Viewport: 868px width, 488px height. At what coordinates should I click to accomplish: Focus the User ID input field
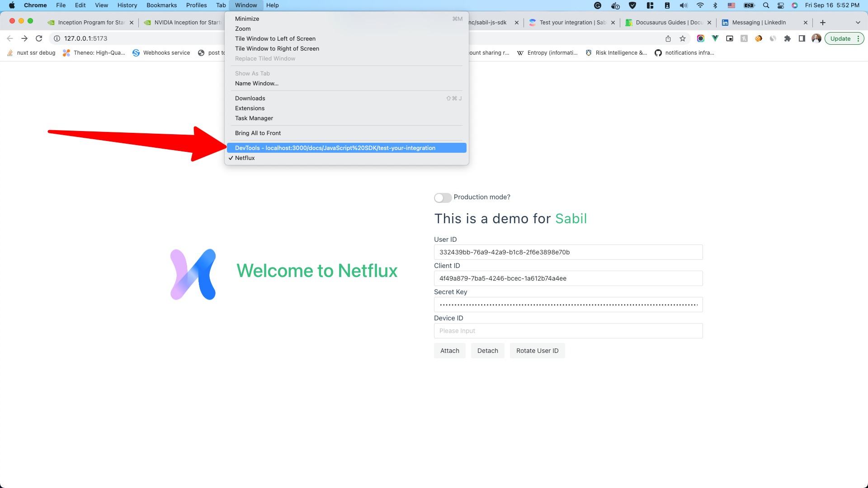point(568,252)
